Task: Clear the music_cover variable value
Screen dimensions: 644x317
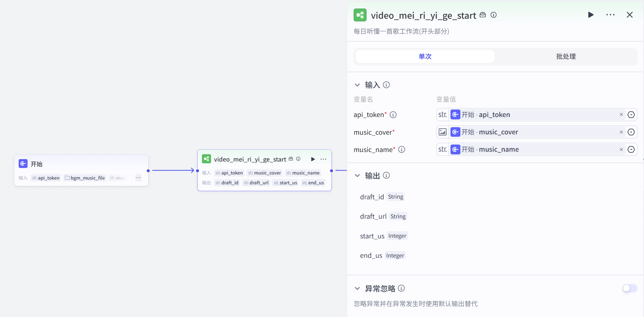Action: pos(621,132)
